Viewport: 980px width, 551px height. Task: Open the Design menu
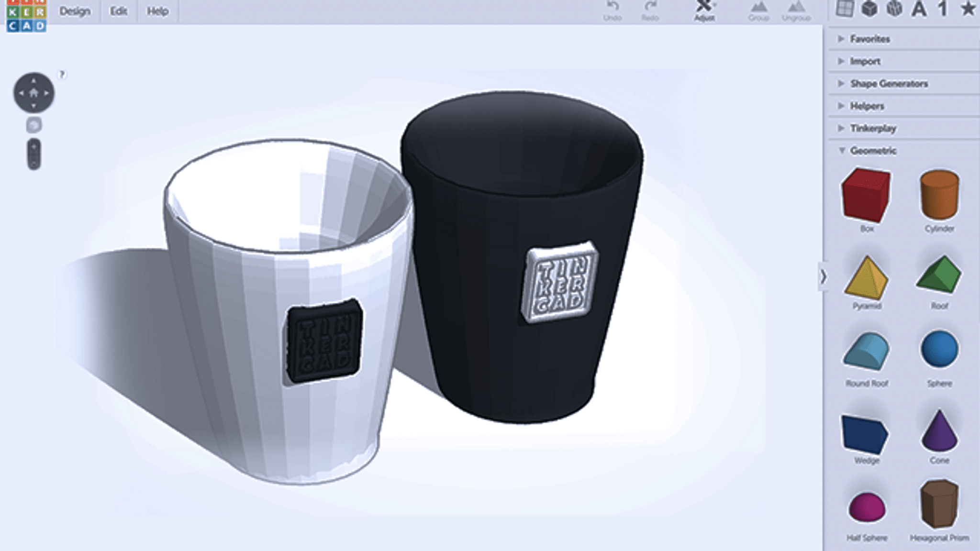[75, 11]
